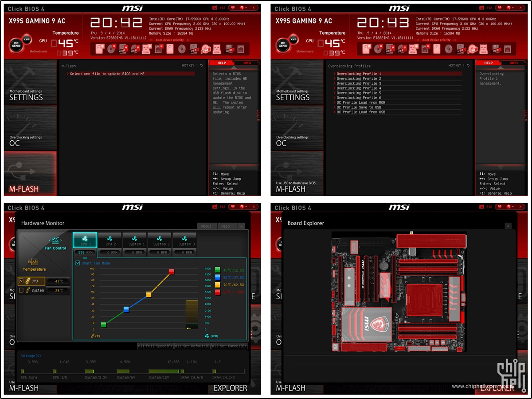Image resolution: width=532 pixels, height=399 pixels.
Task: Click the back arrow beside HOT KEY on M-Flash page
Action: tap(201, 66)
